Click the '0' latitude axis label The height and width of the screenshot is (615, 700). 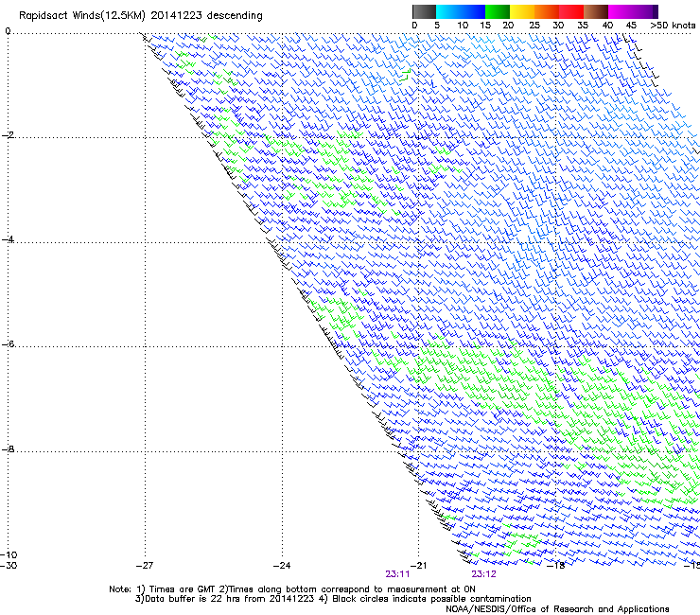coord(8,31)
